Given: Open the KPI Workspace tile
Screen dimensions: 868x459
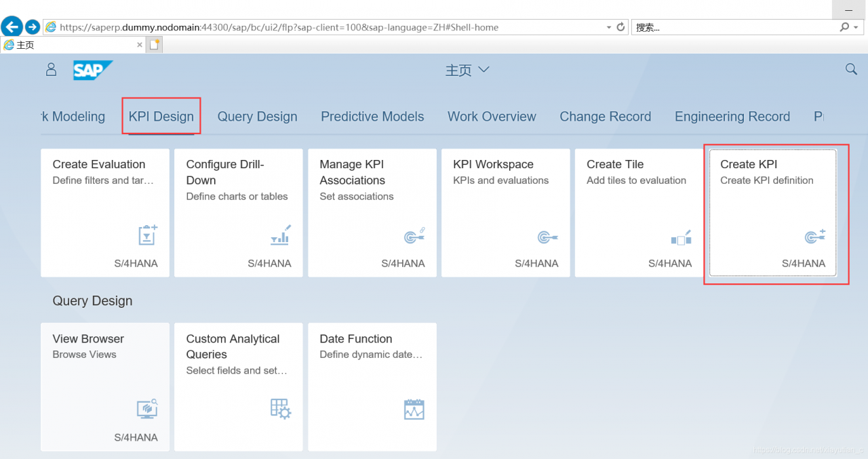Looking at the screenshot, I should tap(506, 213).
